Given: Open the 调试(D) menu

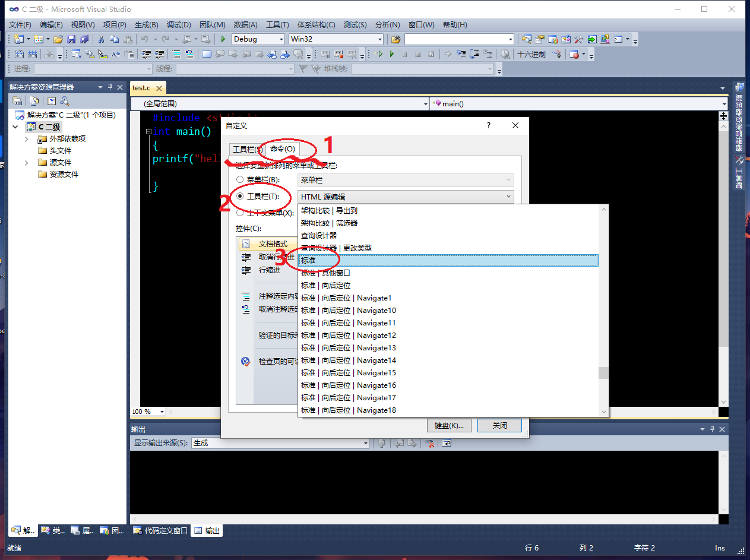Looking at the screenshot, I should point(179,24).
